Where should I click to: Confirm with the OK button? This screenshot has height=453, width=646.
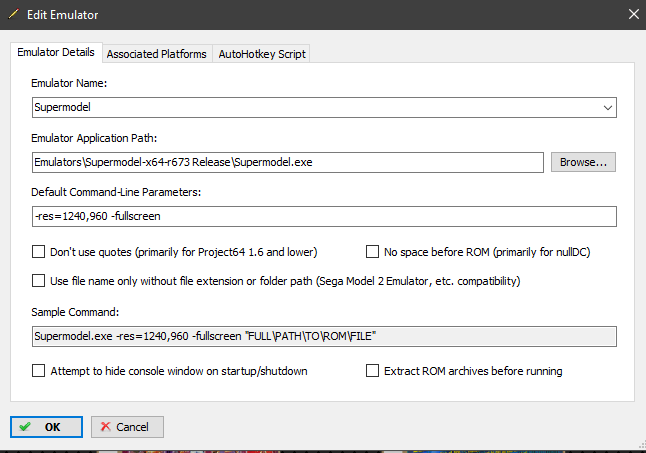pyautogui.click(x=47, y=427)
